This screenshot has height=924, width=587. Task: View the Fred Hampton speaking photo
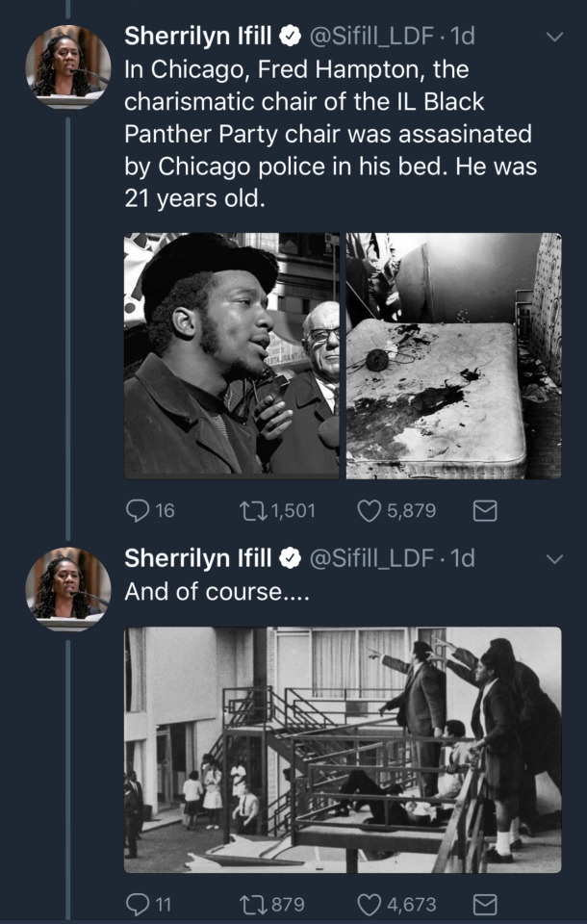[231, 355]
